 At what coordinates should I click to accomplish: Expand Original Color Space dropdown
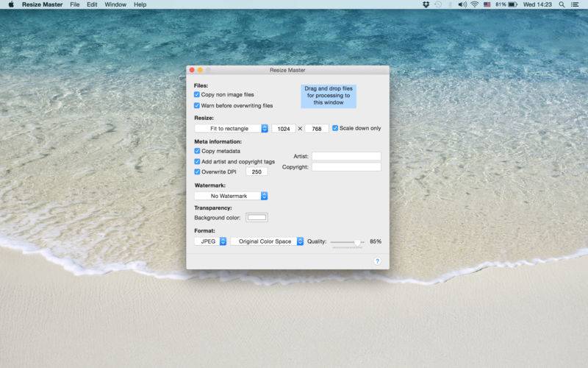[267, 241]
